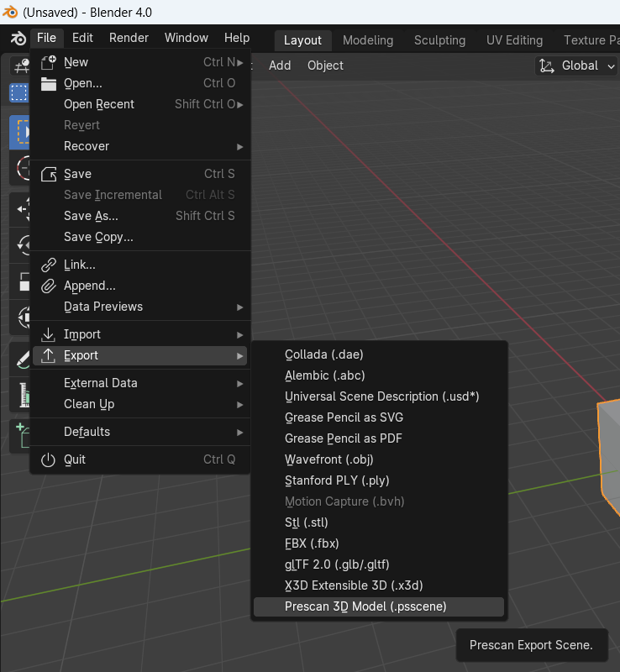Open the Global orientation dropdown
Image resolution: width=620 pixels, height=672 pixels.
[x=576, y=66]
